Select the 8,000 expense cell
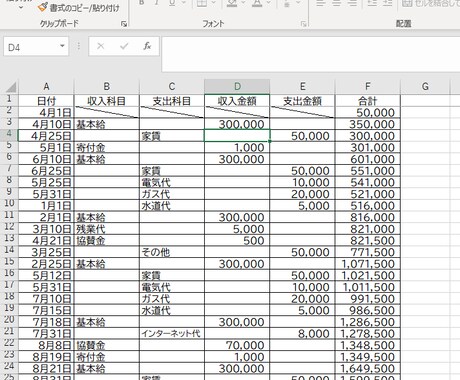460x380 pixels. pyautogui.click(x=302, y=334)
